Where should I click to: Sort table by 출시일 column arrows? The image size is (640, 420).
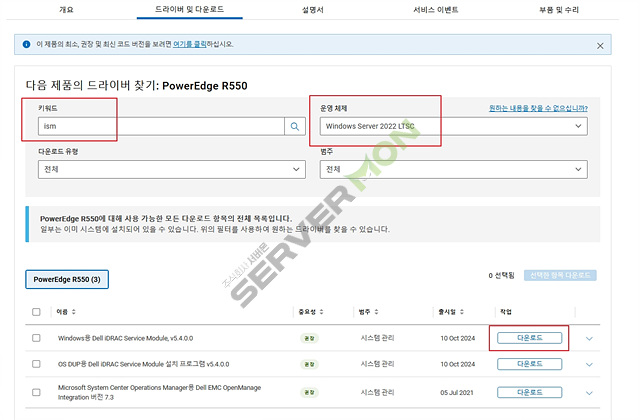point(462,312)
